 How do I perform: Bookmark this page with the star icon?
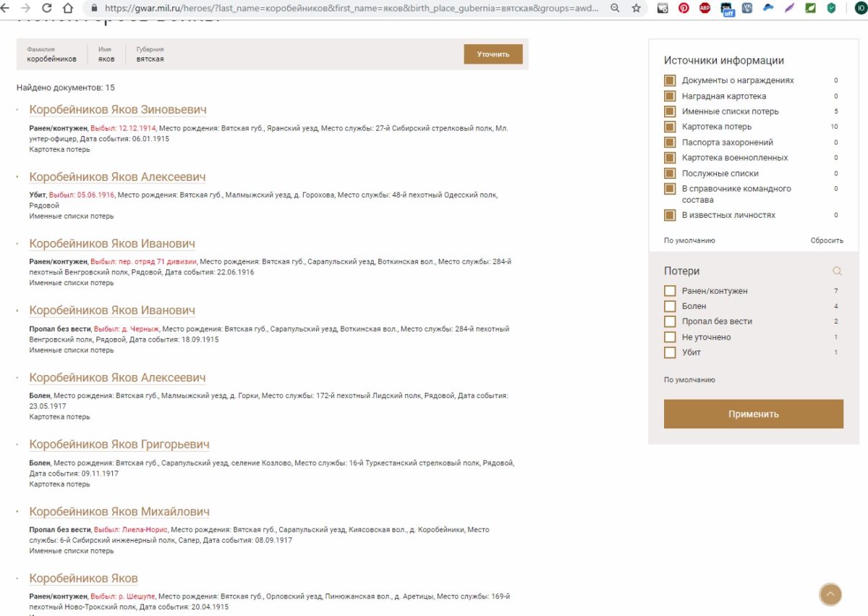coord(636,9)
